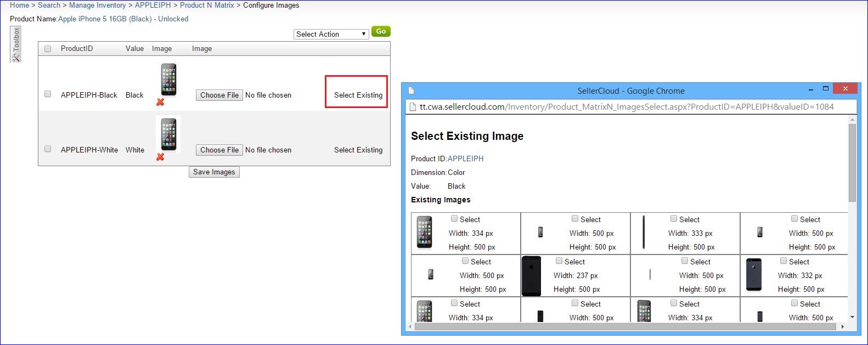This screenshot has height=345, width=868.
Task: Click document icon in popup address bar
Action: tap(412, 107)
